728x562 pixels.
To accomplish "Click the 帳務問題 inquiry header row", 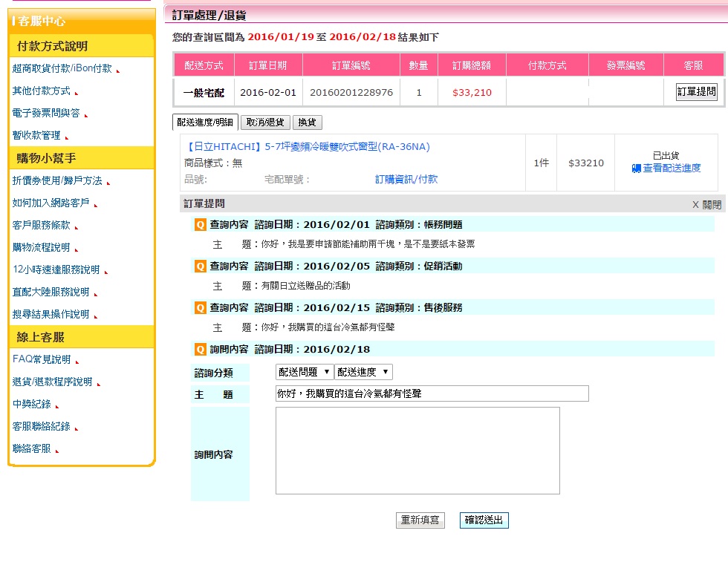I will (x=452, y=225).
